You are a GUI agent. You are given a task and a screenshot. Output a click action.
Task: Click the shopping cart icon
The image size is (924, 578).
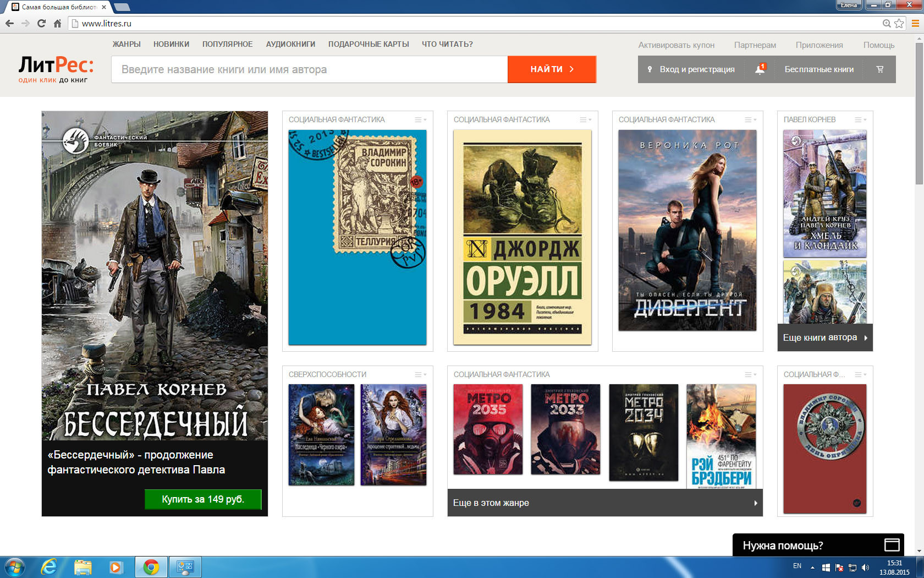click(x=880, y=69)
